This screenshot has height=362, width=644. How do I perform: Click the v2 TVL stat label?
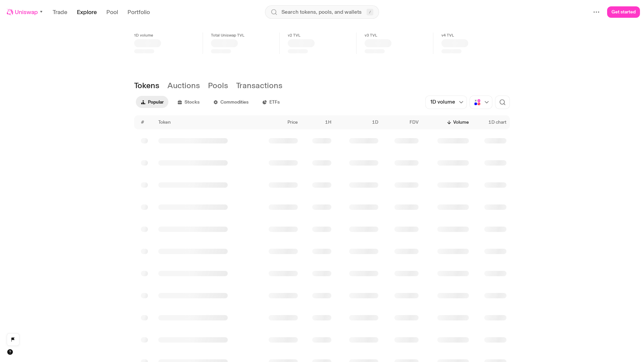coord(294,35)
